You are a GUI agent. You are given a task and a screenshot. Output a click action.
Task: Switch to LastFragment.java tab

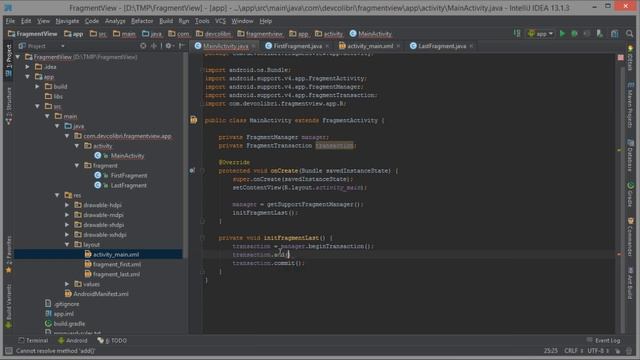(442, 46)
